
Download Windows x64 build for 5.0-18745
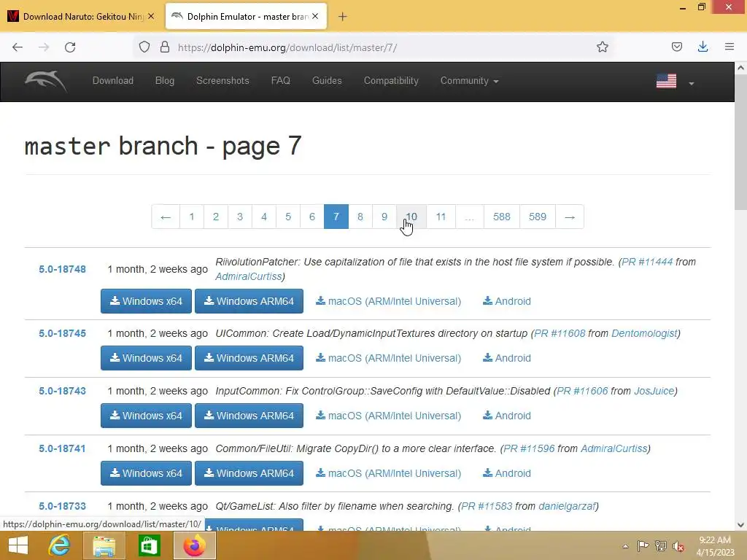pyautogui.click(x=146, y=358)
